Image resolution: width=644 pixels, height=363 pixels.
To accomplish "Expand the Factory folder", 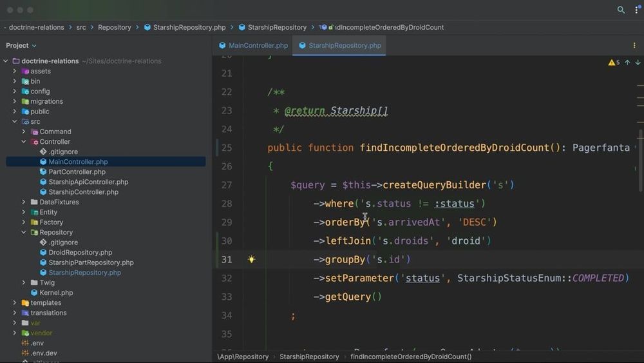I will [x=24, y=222].
